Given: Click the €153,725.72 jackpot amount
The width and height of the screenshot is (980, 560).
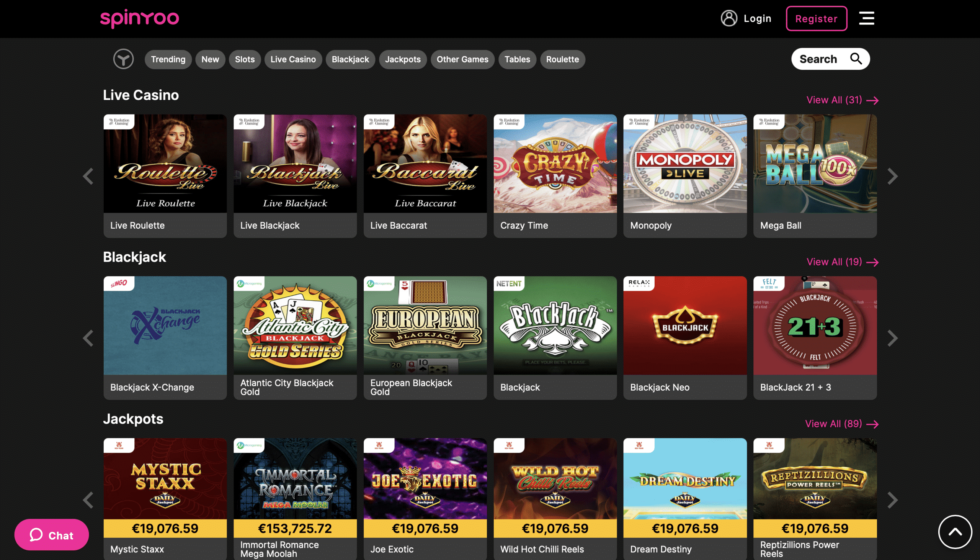Looking at the screenshot, I should click(x=295, y=528).
